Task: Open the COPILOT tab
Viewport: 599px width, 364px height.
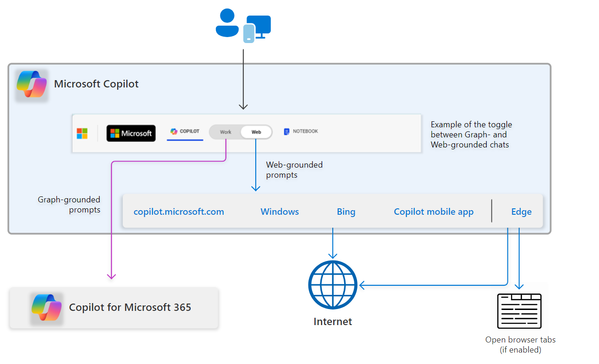Action: (185, 131)
